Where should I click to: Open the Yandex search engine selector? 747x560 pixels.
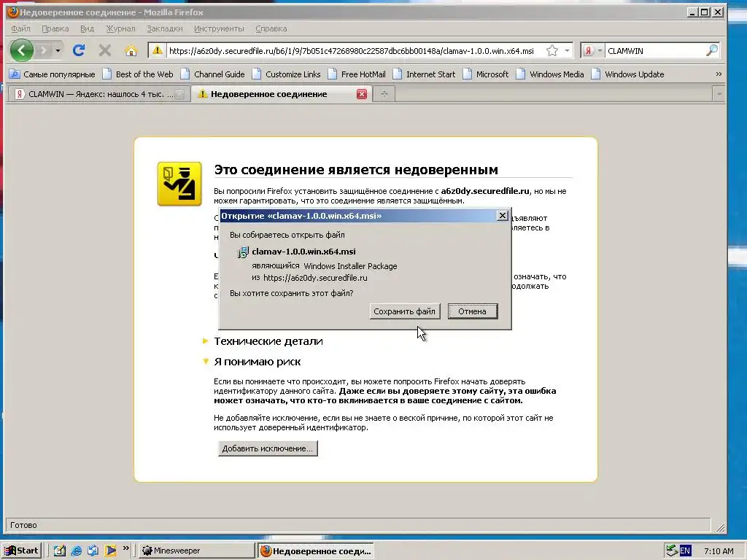[593, 50]
